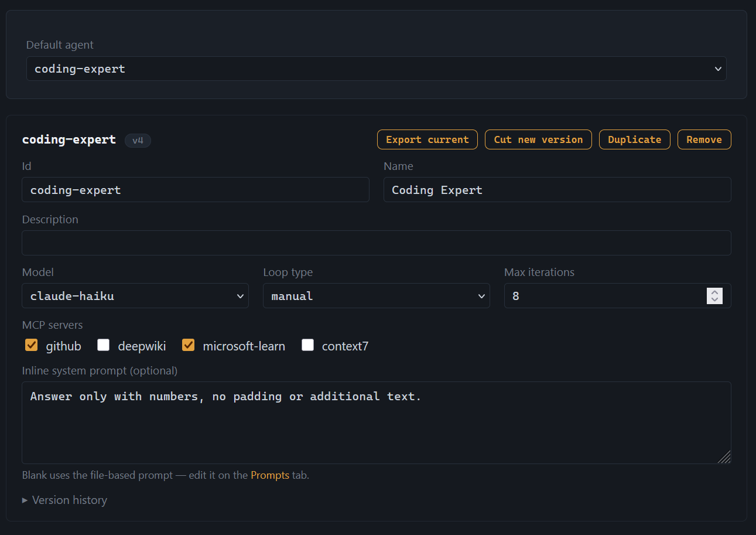Enable the context7 MCP server
Screen dimensions: 756x535
click(x=307, y=345)
